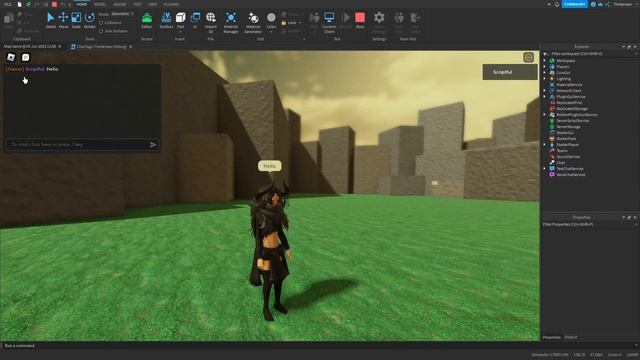Switch to the PLUGINS ribbon tab
Image resolution: width=640 pixels, height=360 pixels.
(171, 4)
